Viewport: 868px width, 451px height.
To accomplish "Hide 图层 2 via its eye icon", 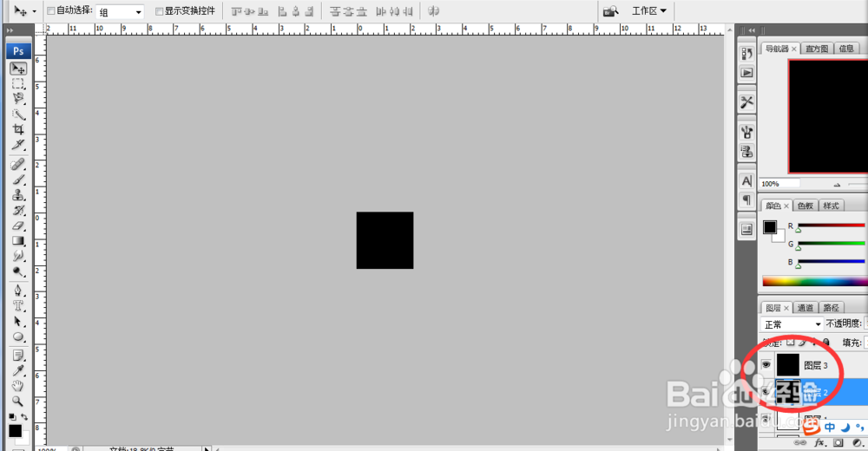I will pos(766,392).
